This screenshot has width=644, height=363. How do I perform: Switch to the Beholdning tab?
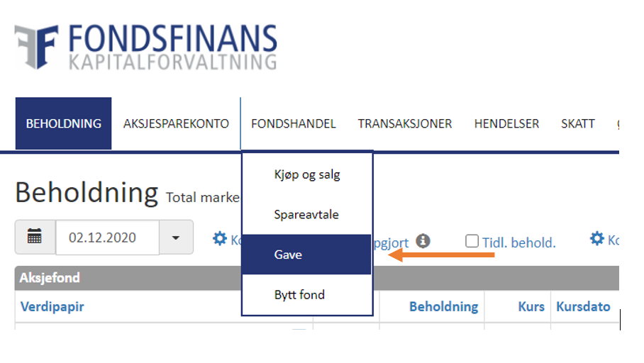point(64,123)
